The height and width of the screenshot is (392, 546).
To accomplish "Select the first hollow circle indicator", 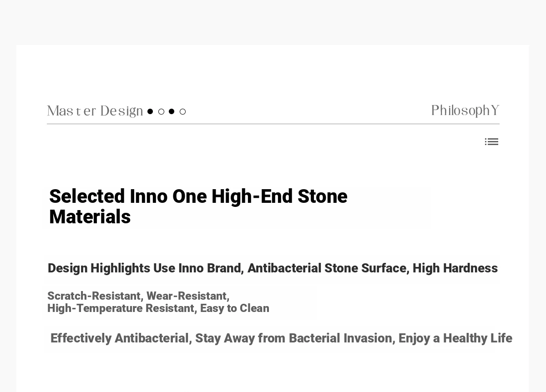I will click(161, 111).
